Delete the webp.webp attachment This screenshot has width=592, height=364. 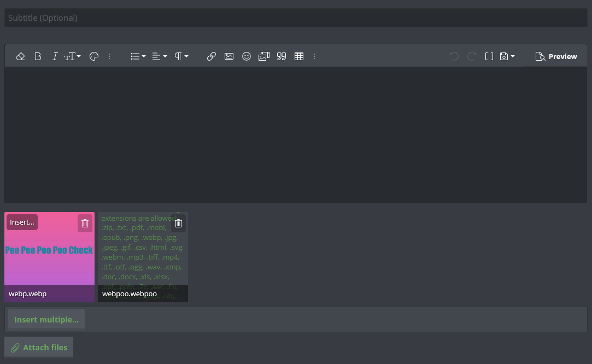click(x=85, y=223)
